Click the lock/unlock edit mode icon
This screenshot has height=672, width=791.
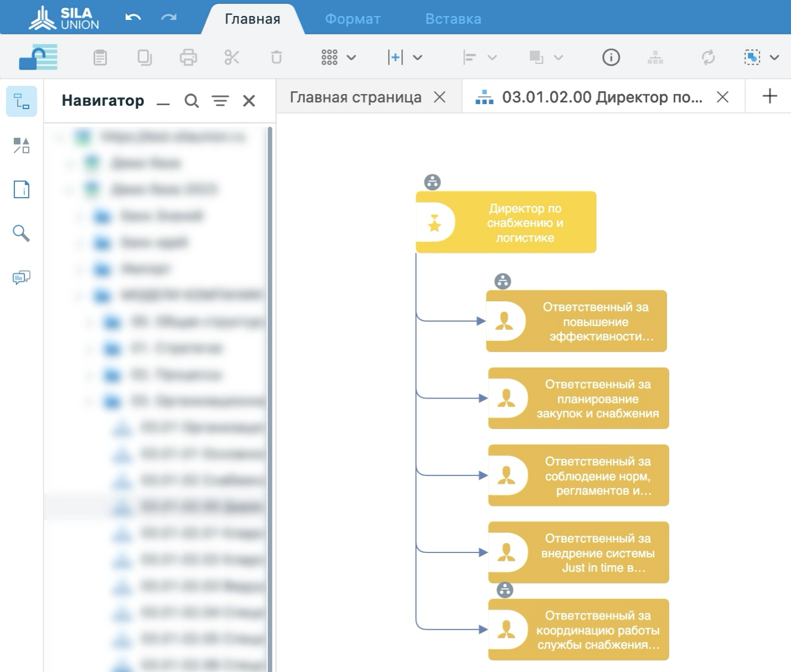click(38, 58)
